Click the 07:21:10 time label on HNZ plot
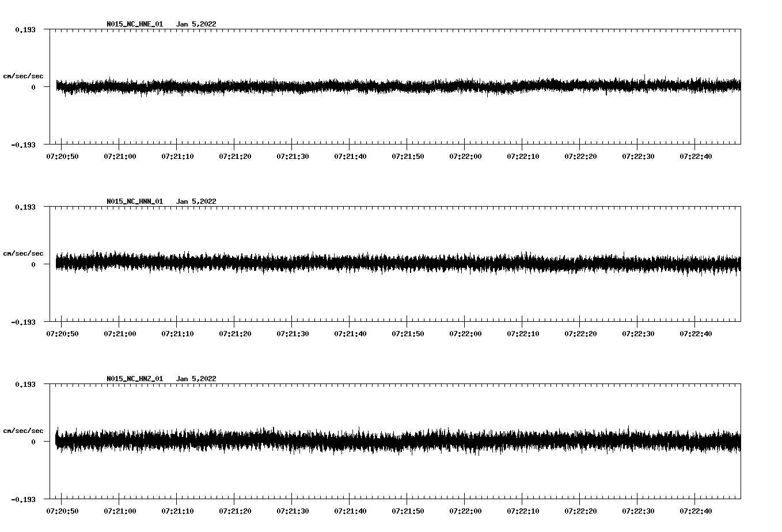The width and height of the screenshot is (782, 532). tap(177, 511)
